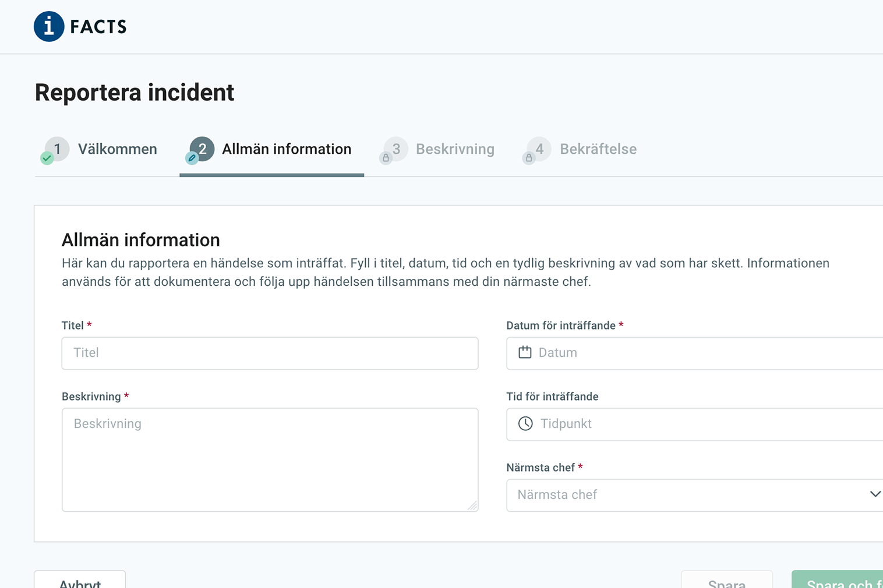Image resolution: width=883 pixels, height=588 pixels.
Task: Click the Beskrivning textarea resize handle
Action: tap(473, 506)
